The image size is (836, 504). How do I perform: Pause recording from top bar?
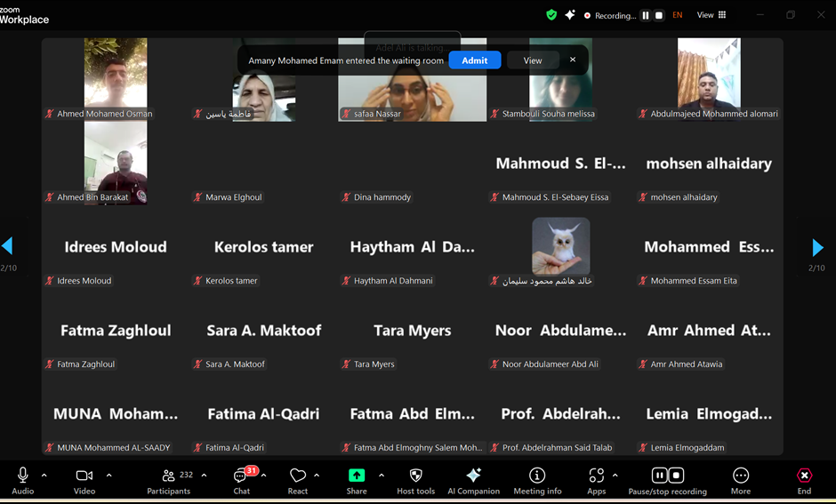646,15
